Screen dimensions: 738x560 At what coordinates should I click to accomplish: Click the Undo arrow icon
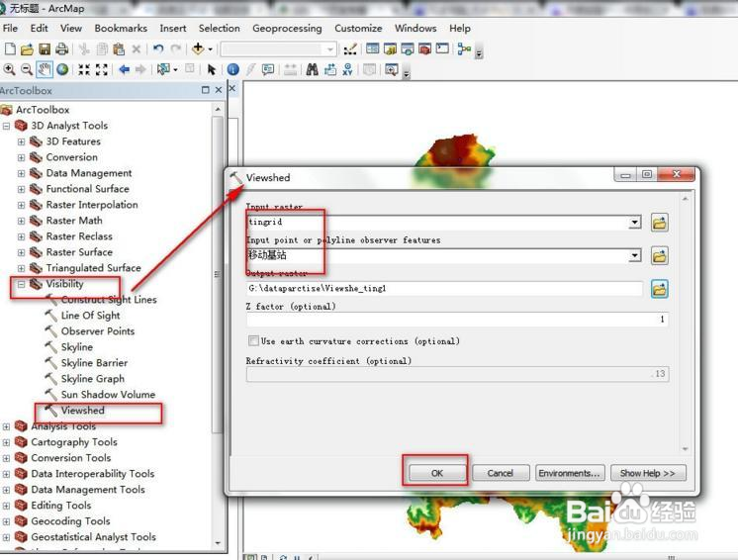tap(158, 48)
